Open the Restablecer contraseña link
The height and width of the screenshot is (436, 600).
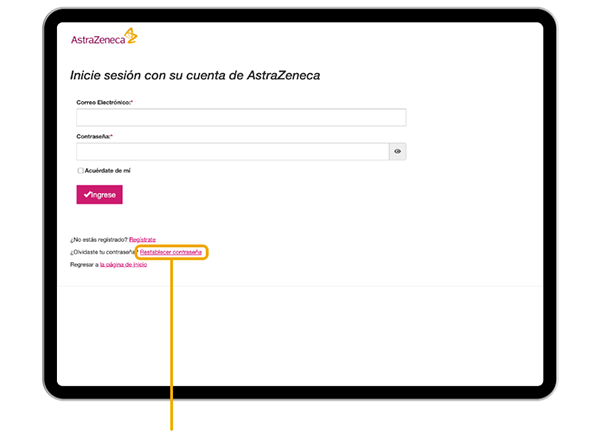point(171,252)
